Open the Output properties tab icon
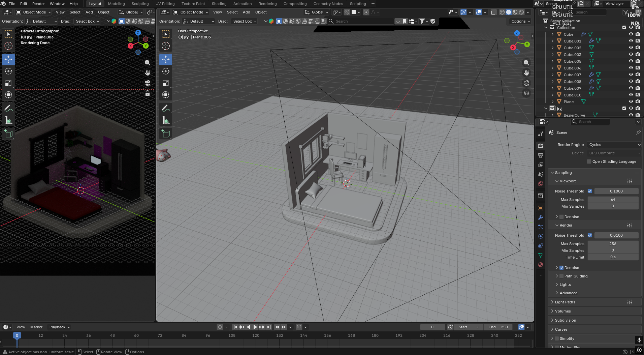Viewport: 644px width, 355px height. tap(541, 155)
